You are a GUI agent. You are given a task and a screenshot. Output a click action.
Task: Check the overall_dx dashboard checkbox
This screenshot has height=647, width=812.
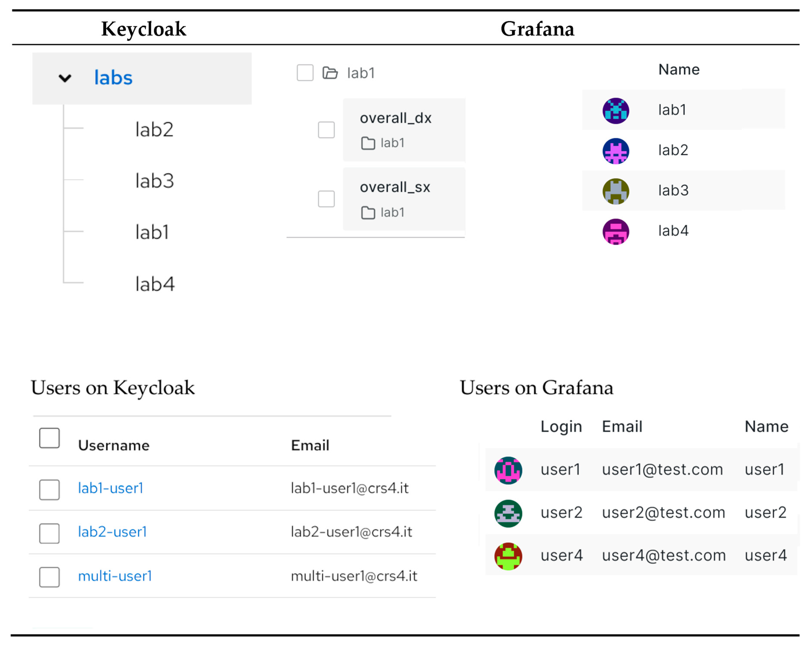[326, 130]
